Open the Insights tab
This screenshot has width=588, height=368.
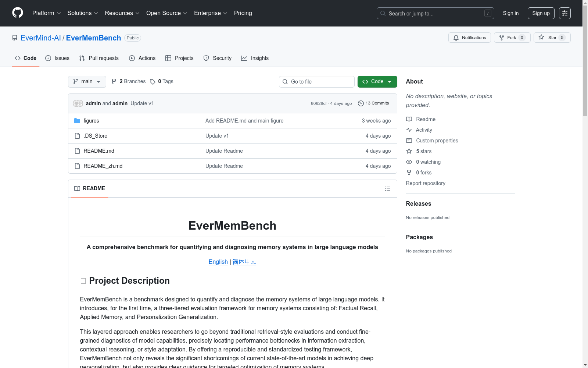(x=255, y=58)
